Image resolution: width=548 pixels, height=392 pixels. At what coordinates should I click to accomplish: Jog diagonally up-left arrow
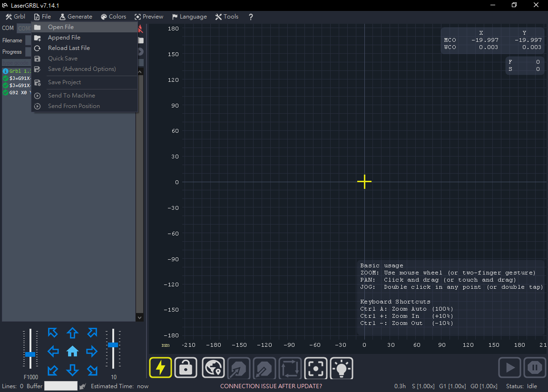[53, 333]
